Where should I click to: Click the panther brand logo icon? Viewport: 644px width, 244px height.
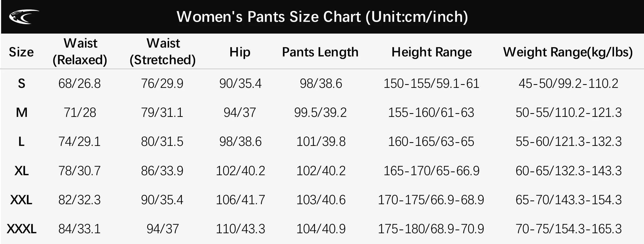tap(24, 17)
